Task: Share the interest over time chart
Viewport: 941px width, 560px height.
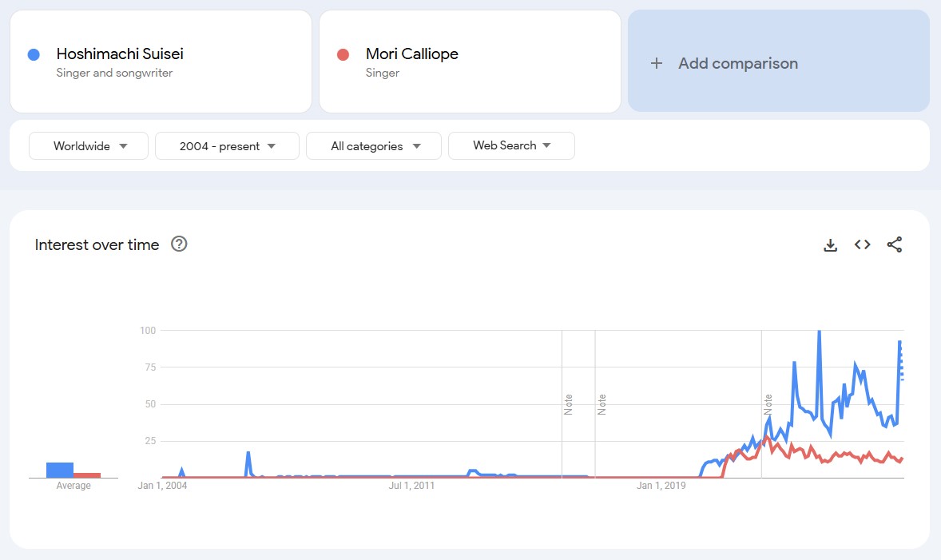Action: [x=894, y=244]
